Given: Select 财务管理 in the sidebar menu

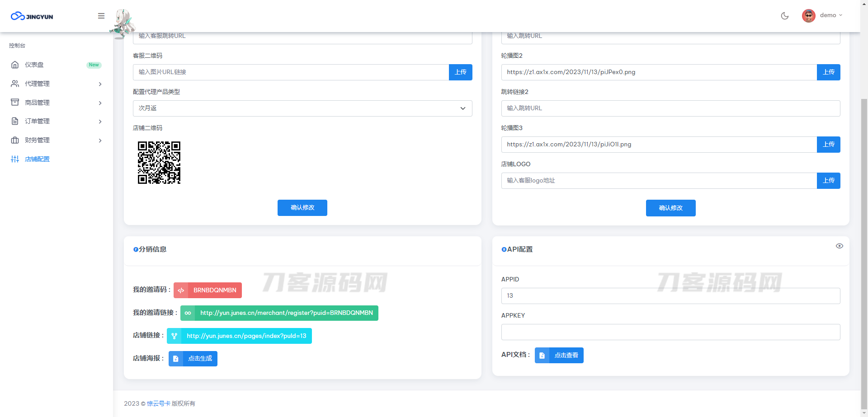Looking at the screenshot, I should pos(38,140).
